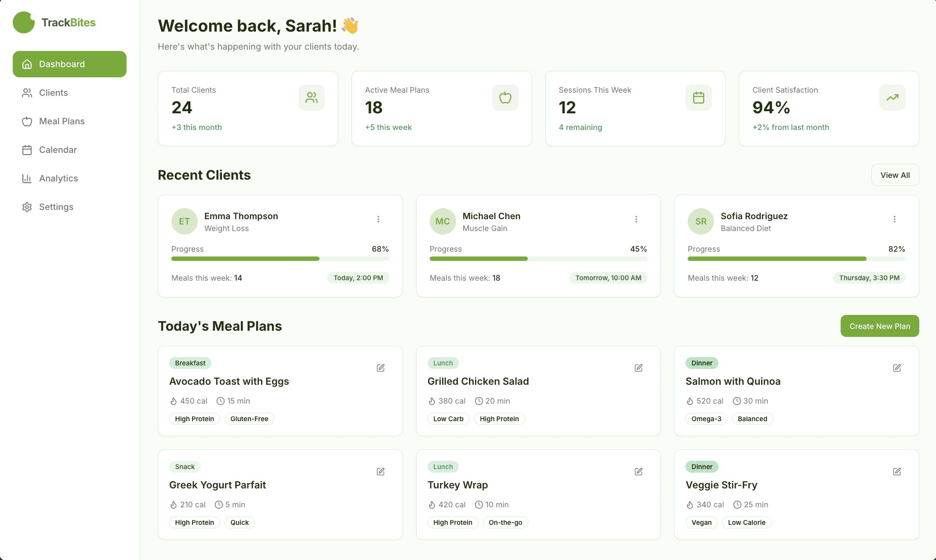Open the Calendar icon in sidebar
The width and height of the screenshot is (936, 560).
(x=27, y=150)
